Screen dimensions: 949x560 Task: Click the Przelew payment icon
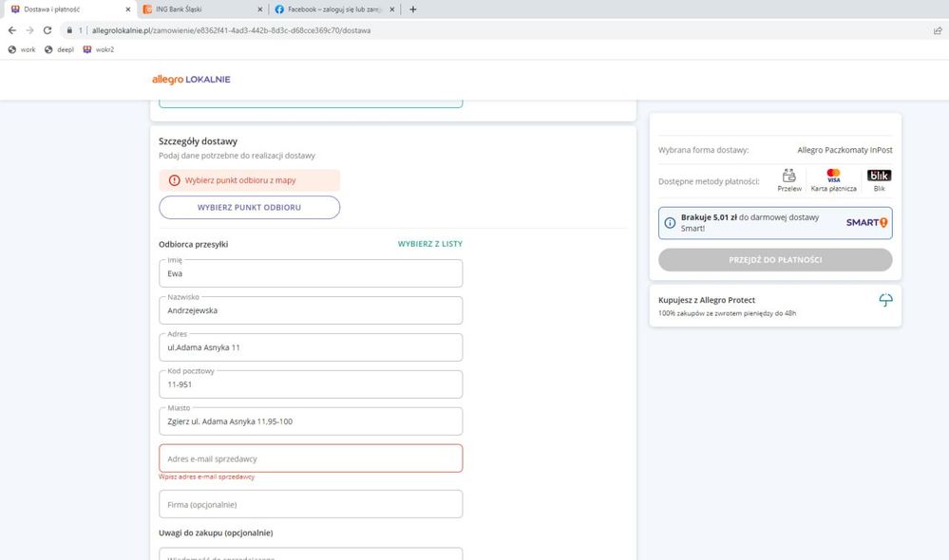pyautogui.click(x=789, y=180)
